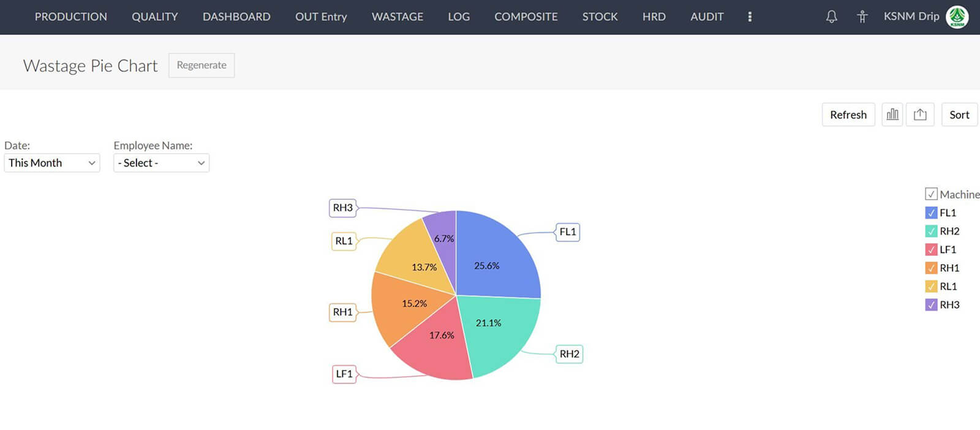Click the Refresh button
The width and height of the screenshot is (980, 430).
848,115
